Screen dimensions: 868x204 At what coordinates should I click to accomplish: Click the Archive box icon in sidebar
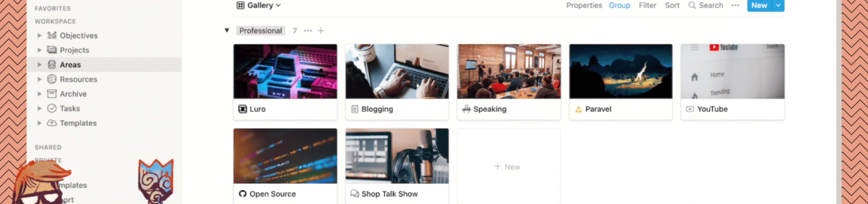click(52, 94)
